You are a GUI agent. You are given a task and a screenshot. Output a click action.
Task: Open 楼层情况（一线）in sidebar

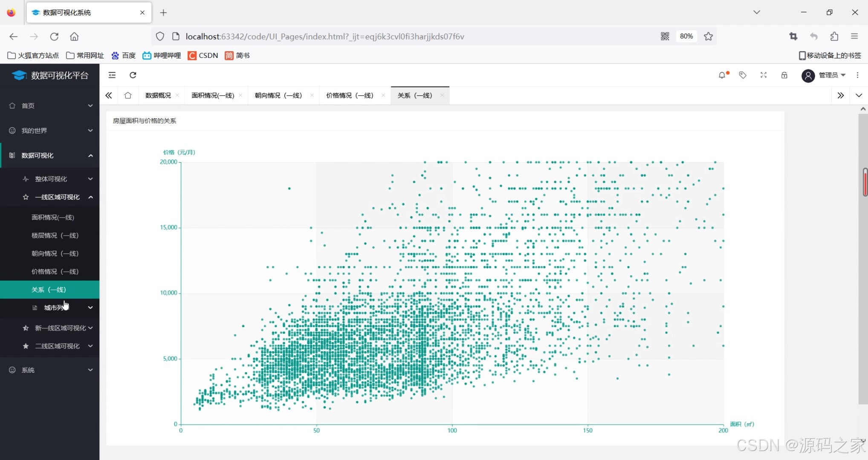[x=55, y=236]
